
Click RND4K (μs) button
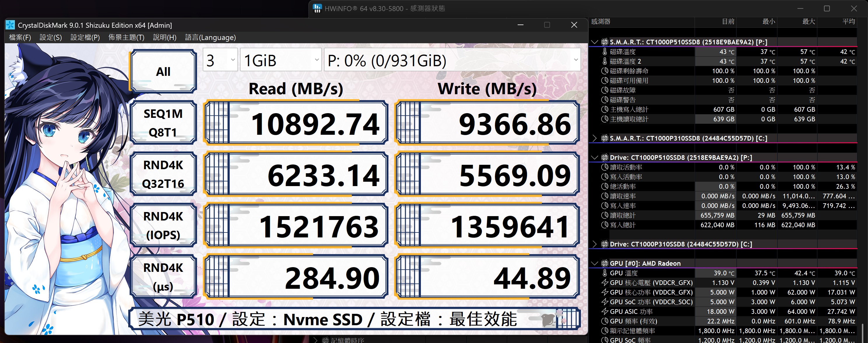click(x=163, y=276)
